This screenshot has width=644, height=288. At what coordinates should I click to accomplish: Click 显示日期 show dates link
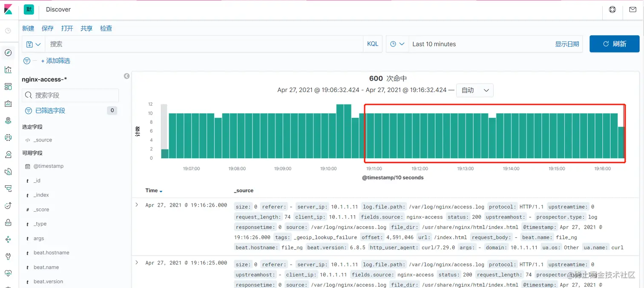tap(567, 44)
